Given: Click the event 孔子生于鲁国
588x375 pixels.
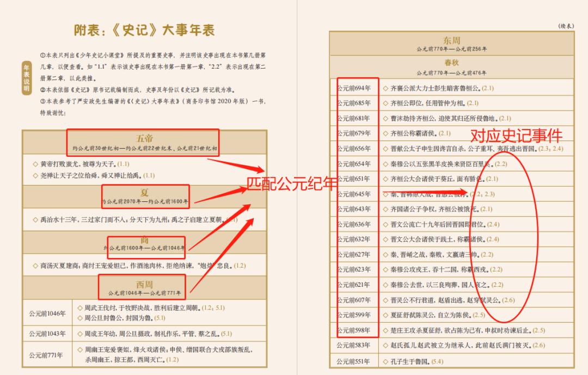Looking at the screenshot, I should [413, 361].
